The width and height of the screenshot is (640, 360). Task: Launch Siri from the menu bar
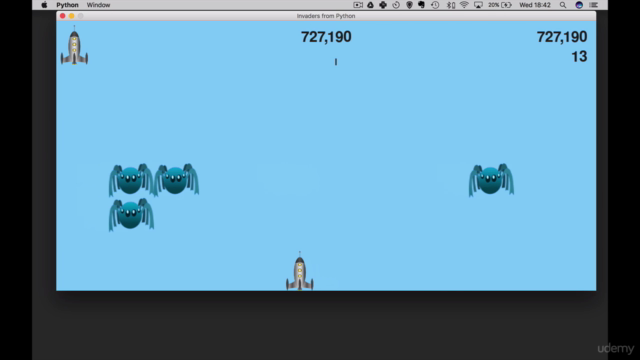pyautogui.click(x=579, y=5)
